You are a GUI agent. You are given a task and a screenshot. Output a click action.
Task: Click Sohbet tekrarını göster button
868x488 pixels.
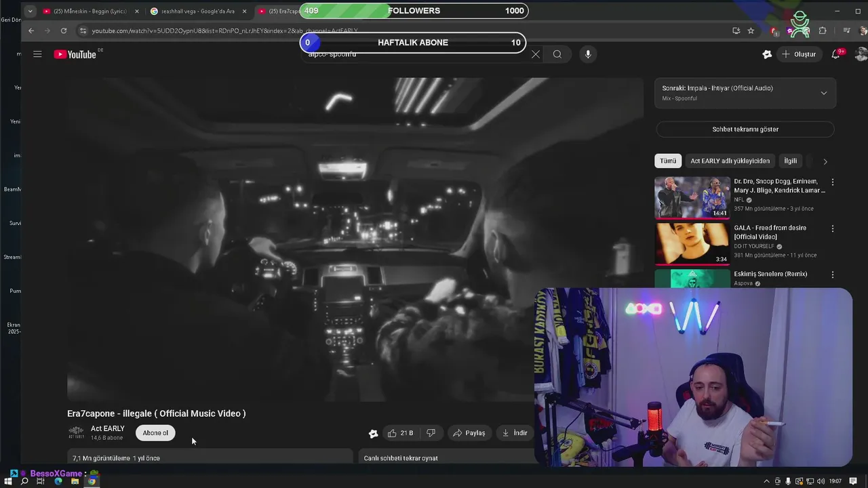click(745, 129)
